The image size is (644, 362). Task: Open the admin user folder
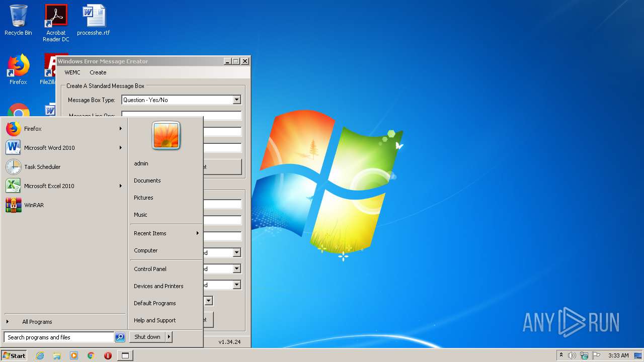[166, 163]
